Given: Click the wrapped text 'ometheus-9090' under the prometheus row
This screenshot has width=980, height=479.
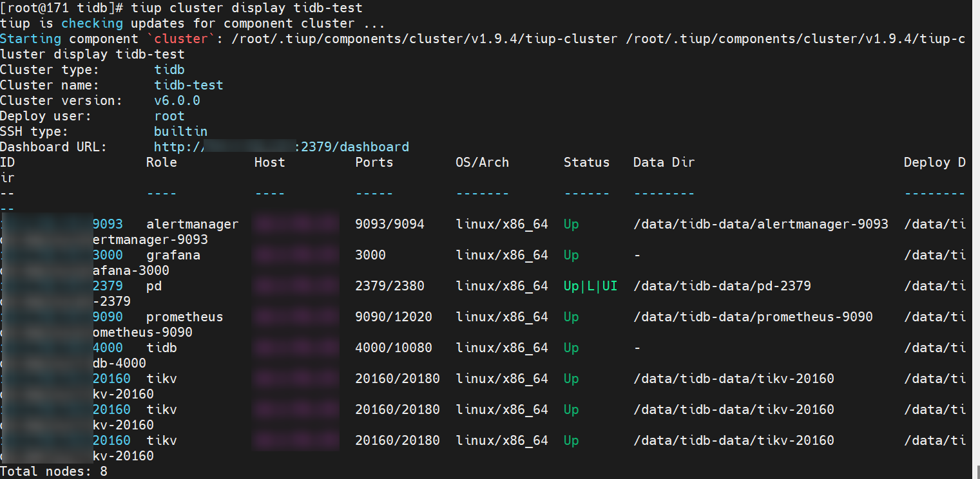Looking at the screenshot, I should (x=142, y=332).
